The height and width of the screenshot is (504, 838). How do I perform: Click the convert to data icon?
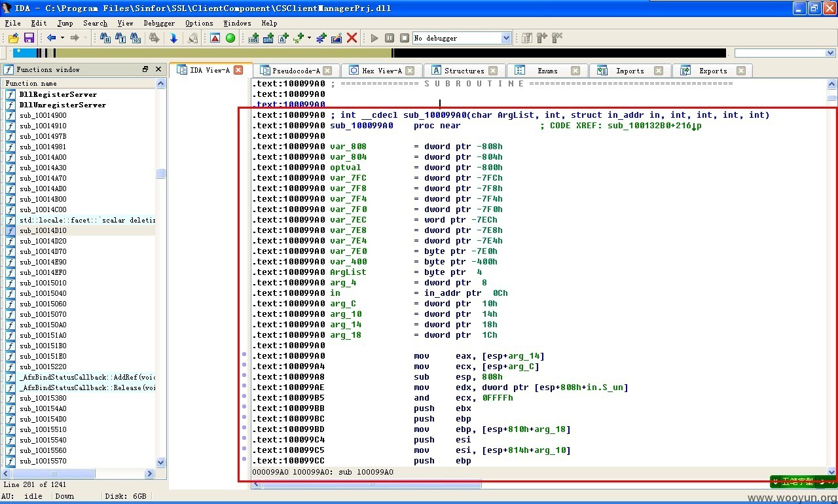click(268, 38)
